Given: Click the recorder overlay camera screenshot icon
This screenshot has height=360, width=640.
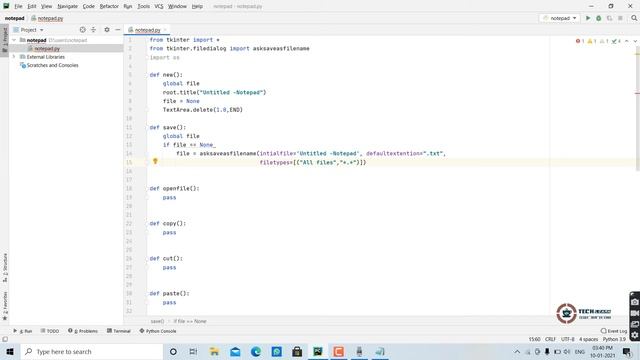Looking at the screenshot, I should point(634,302).
